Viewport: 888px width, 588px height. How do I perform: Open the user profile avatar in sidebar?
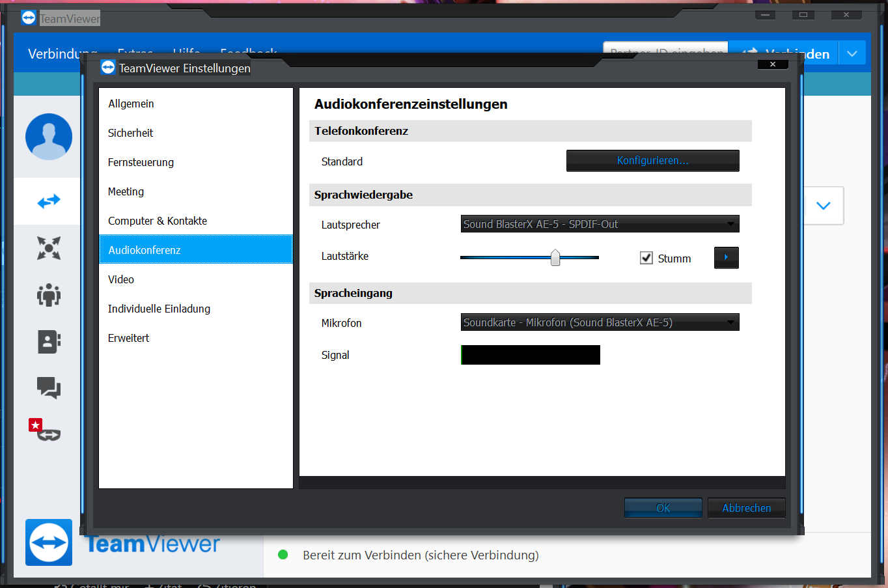click(x=49, y=137)
